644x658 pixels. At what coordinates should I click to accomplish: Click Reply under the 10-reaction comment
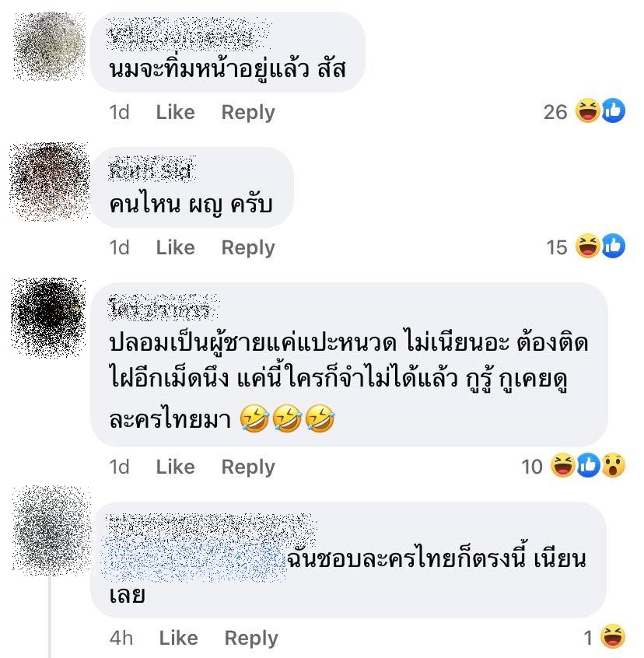tap(248, 467)
